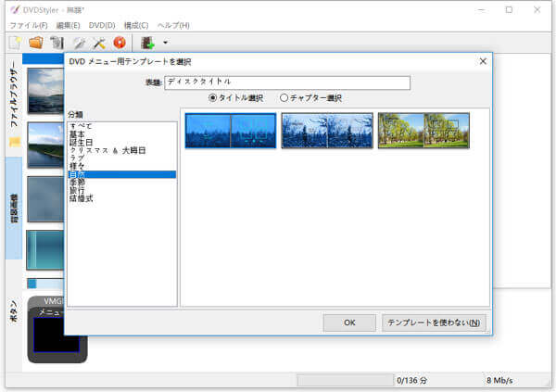Select 結婚式 in the category list
The image size is (556, 392).
[x=122, y=198]
